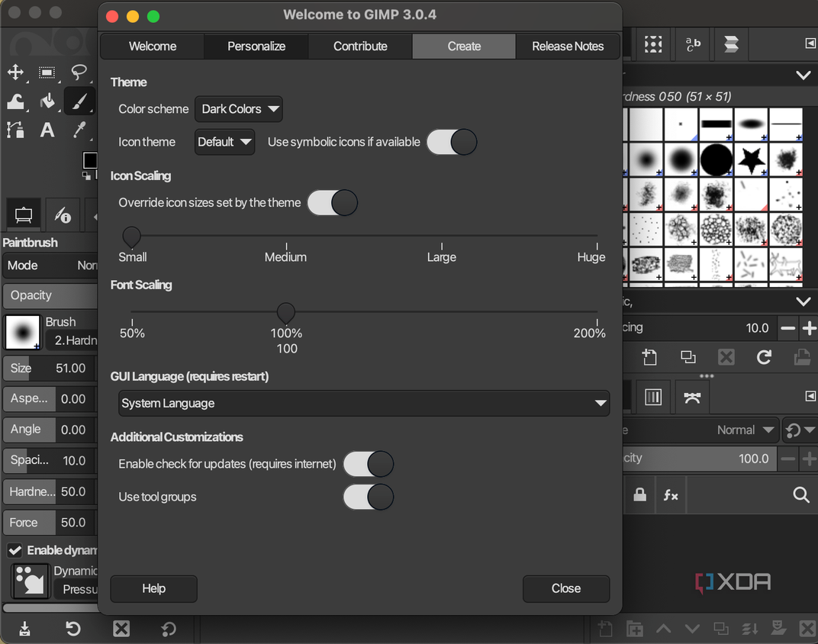Toggle Override icon sizes set by theme
The image size is (818, 644).
[333, 203]
